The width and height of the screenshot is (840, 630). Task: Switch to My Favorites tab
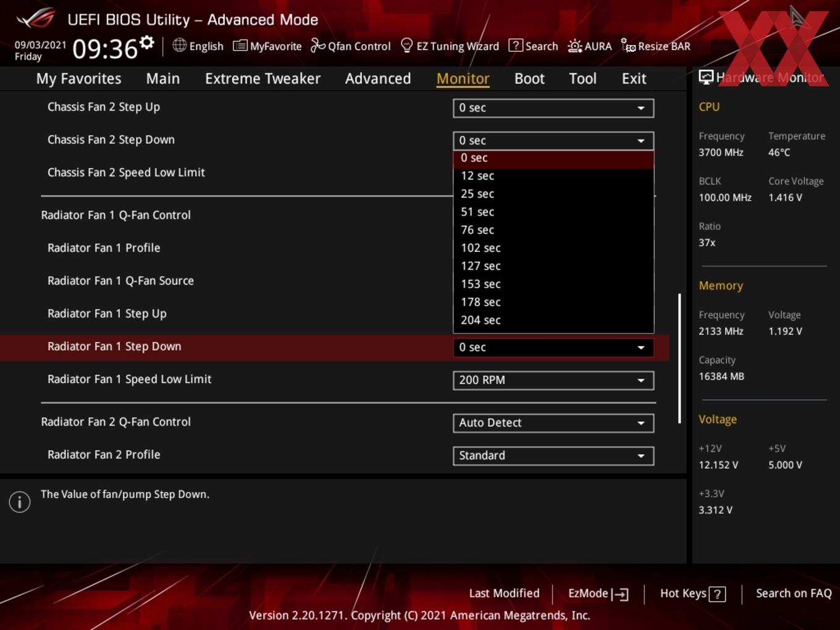[78, 78]
